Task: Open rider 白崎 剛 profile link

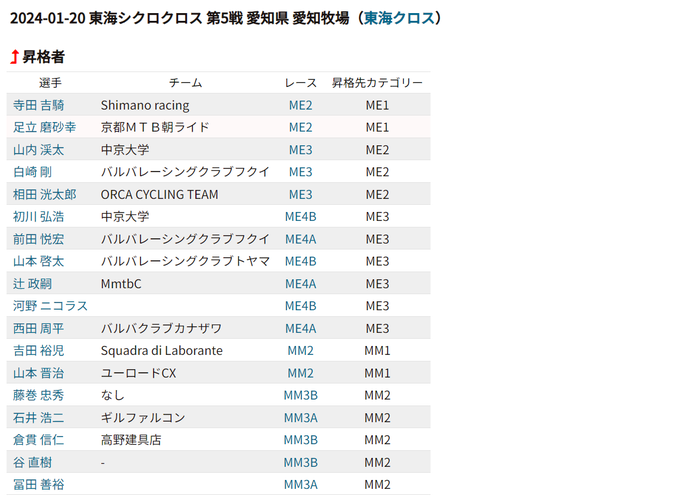Action: pos(32,172)
